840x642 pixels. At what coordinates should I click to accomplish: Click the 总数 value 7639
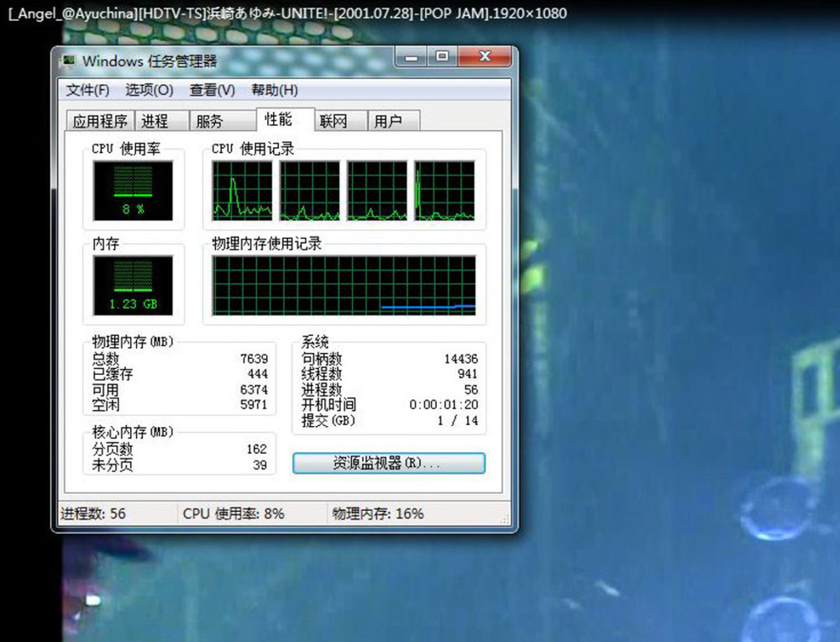(254, 359)
